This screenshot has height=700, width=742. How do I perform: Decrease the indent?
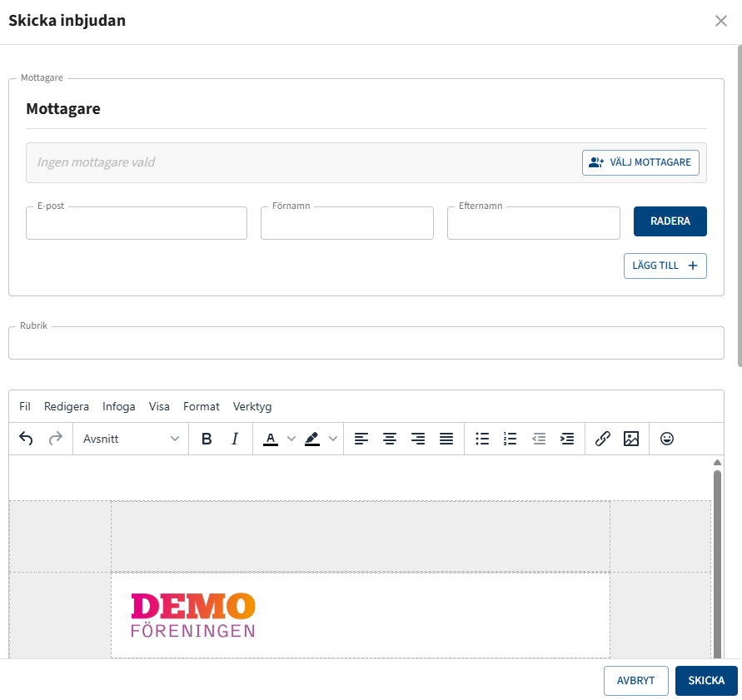click(539, 439)
